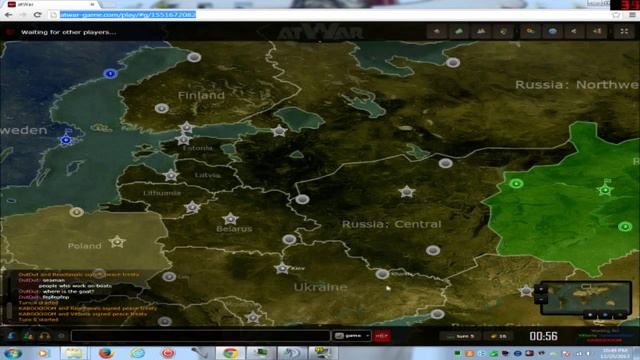This screenshot has width=640, height=360.
Task: Click the orange coins icon in top toolbar
Action: pos(530,31)
